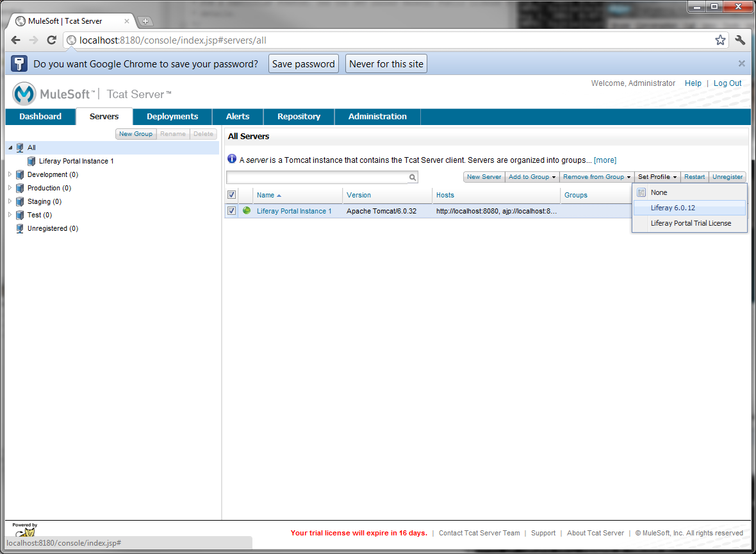This screenshot has width=756, height=554.
Task: Click the New Group button
Action: [136, 134]
